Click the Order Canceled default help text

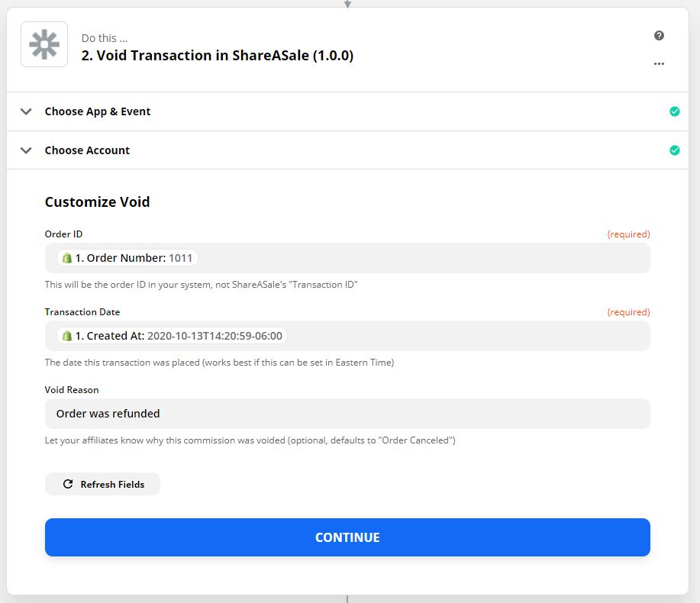point(250,440)
